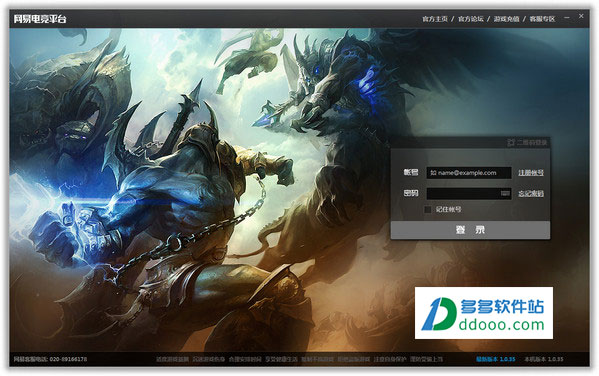Open the 官方主页 link
599x376 pixels.
coord(435,19)
